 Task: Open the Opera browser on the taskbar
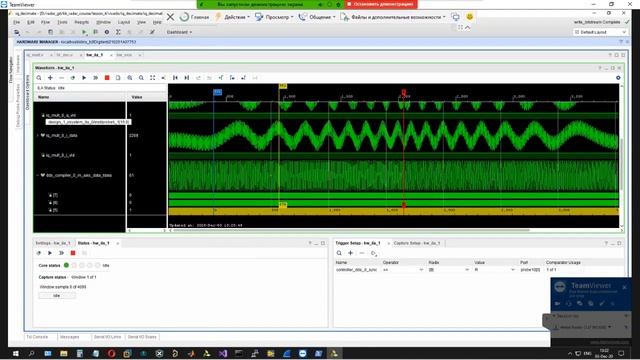coord(111,353)
